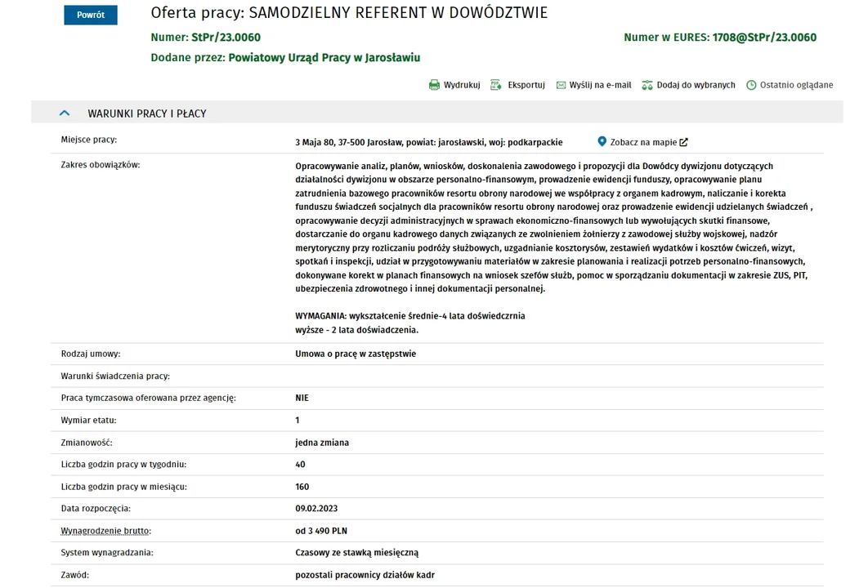Click the Zakres obowiązków label
The height and width of the screenshot is (588, 868).
(x=101, y=164)
